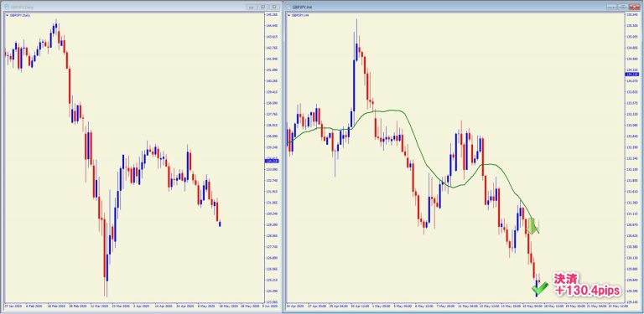Click the blue current price label on H4 axis
The image size is (644, 314).
click(x=631, y=75)
